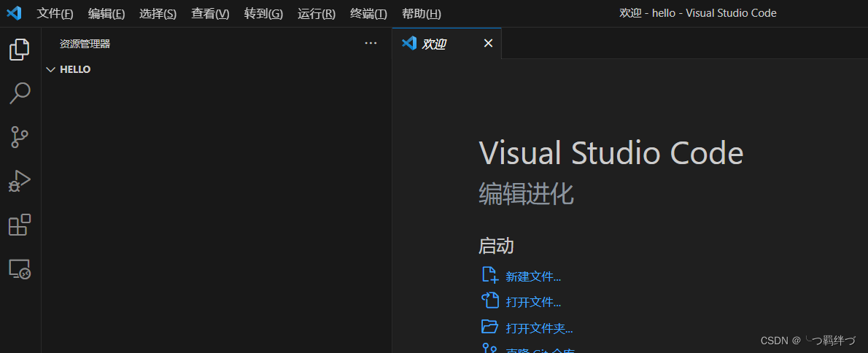
Task: Open the 编辑(E) menu
Action: click(106, 13)
